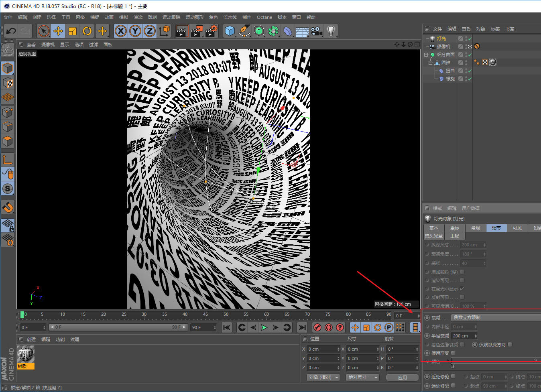Click the camera object icon
Image resolution: width=541 pixels, height=392 pixels.
pyautogui.click(x=317, y=31)
